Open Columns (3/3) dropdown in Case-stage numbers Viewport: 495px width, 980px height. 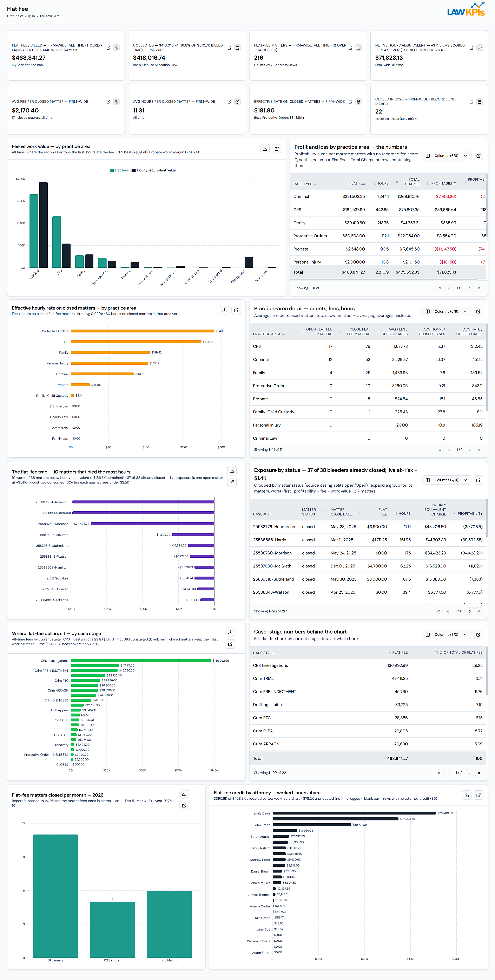click(x=446, y=635)
